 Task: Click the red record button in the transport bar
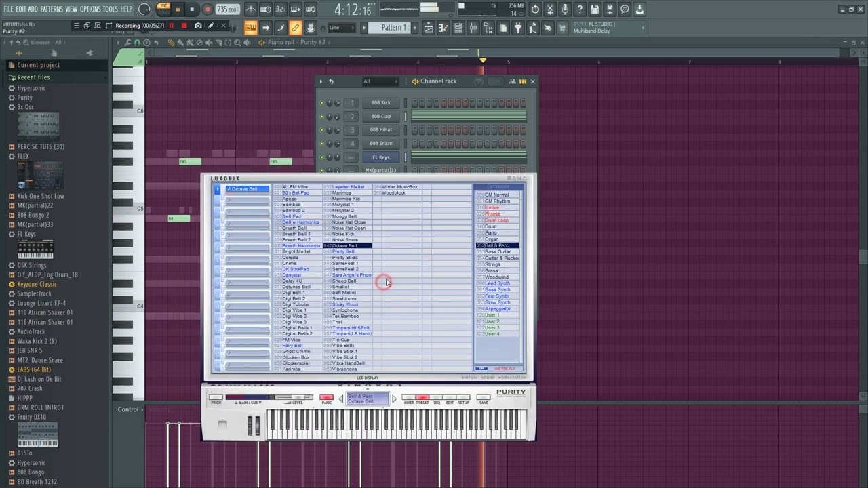pyautogui.click(x=208, y=9)
